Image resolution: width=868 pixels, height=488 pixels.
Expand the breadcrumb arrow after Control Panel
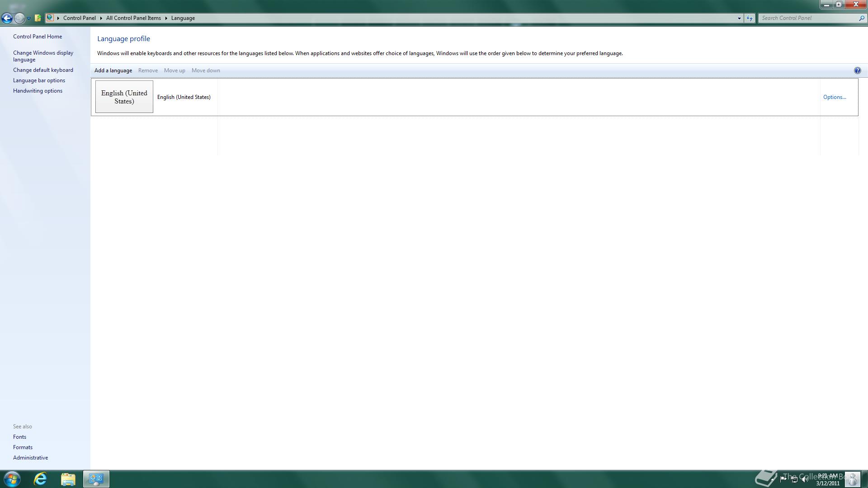(x=100, y=18)
